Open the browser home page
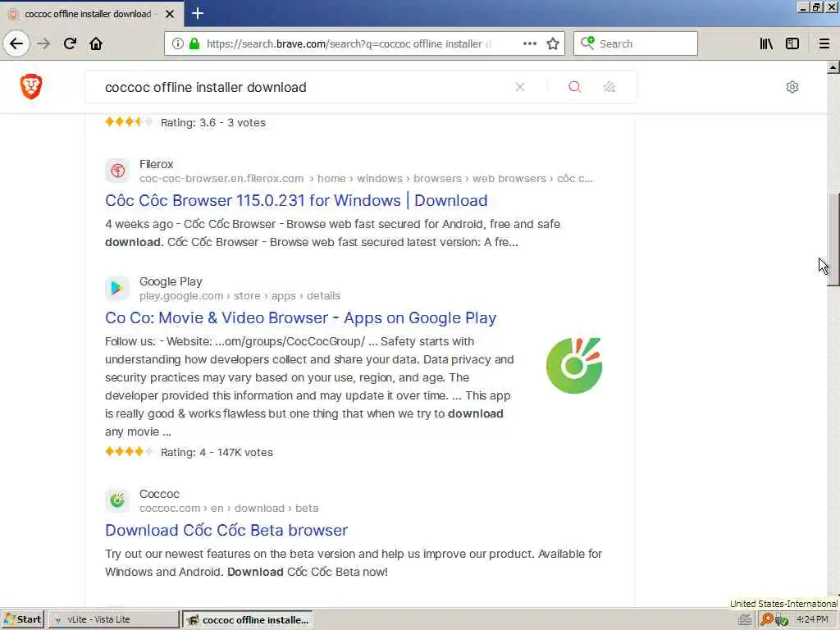 [96, 43]
